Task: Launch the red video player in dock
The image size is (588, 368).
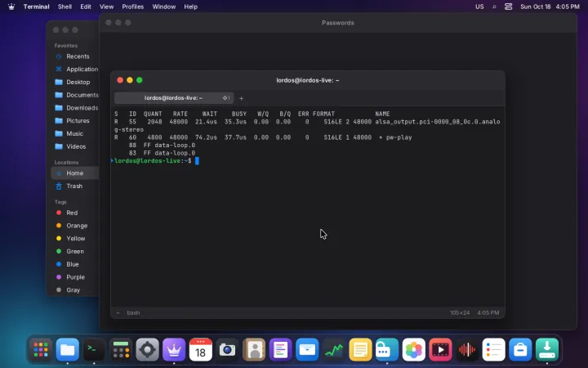Action: click(440, 350)
